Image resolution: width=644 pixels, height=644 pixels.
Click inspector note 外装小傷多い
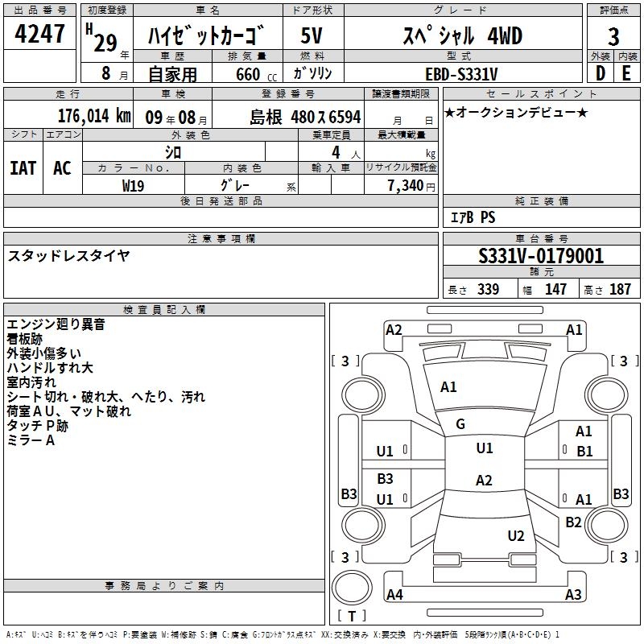click(44, 353)
